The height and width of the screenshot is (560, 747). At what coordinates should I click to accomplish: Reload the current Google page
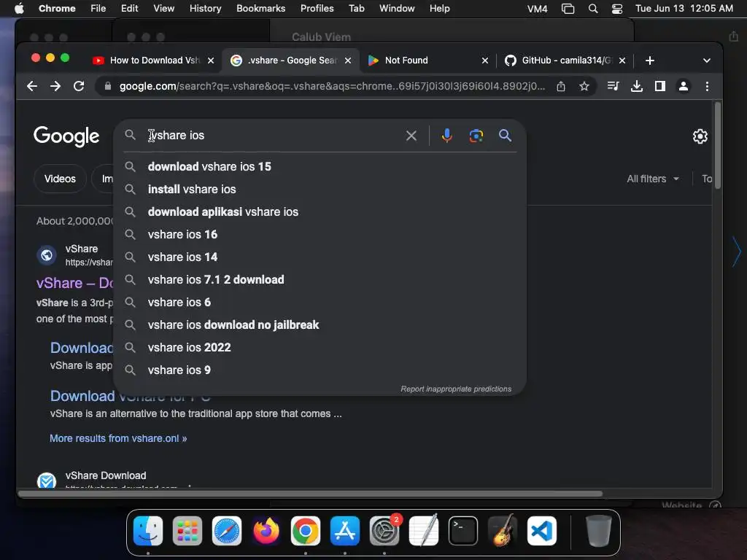pos(79,86)
